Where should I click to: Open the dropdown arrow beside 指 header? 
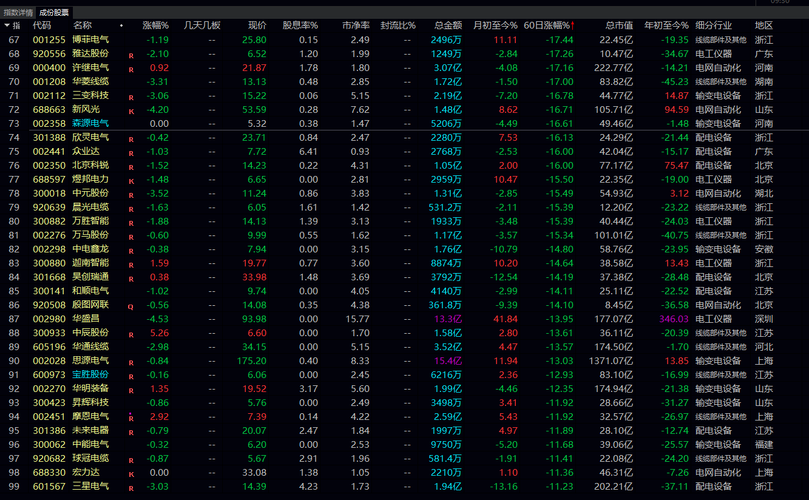pyautogui.click(x=7, y=25)
